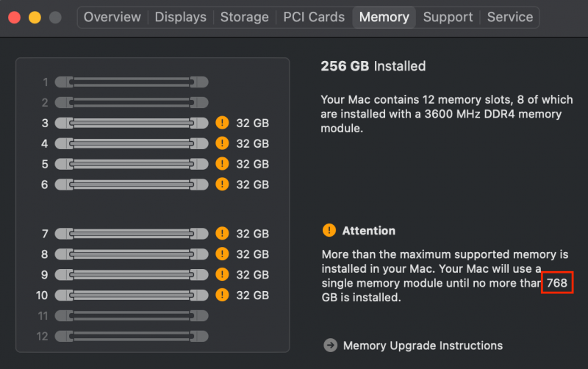Open the Support tab
This screenshot has width=588, height=369.
click(x=448, y=17)
